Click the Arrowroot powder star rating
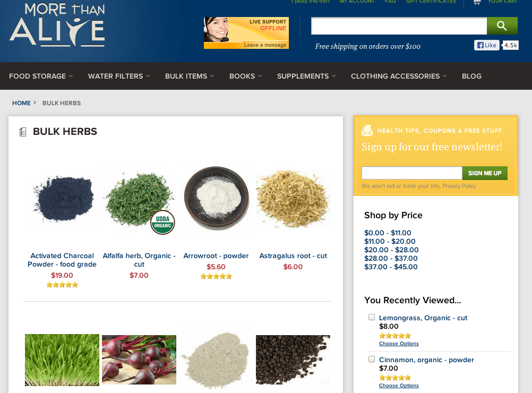Image resolution: width=532 pixels, height=393 pixels. 216,276
